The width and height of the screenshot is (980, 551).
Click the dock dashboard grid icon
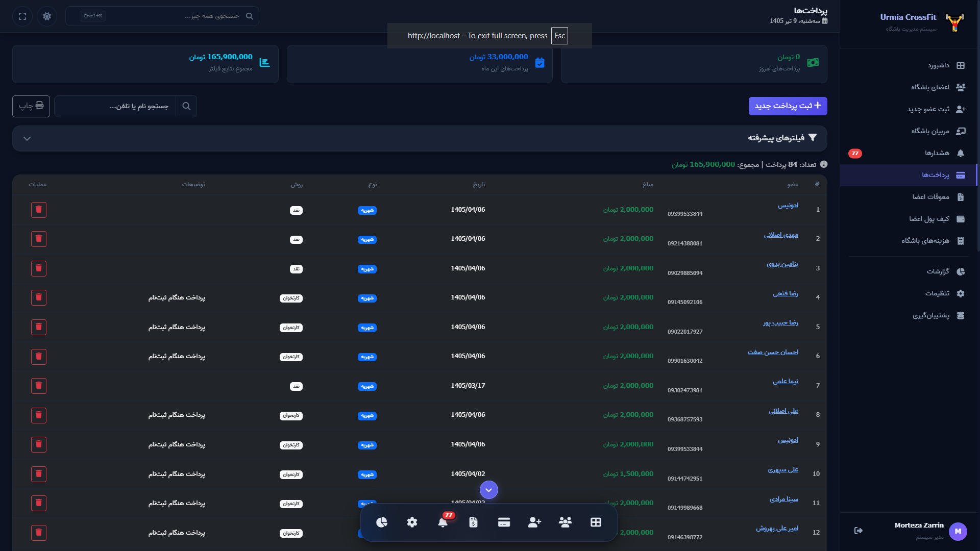pos(596,522)
